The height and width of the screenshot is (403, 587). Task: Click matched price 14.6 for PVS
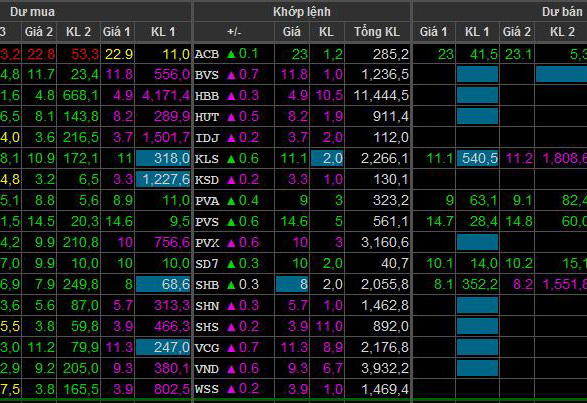pos(294,221)
